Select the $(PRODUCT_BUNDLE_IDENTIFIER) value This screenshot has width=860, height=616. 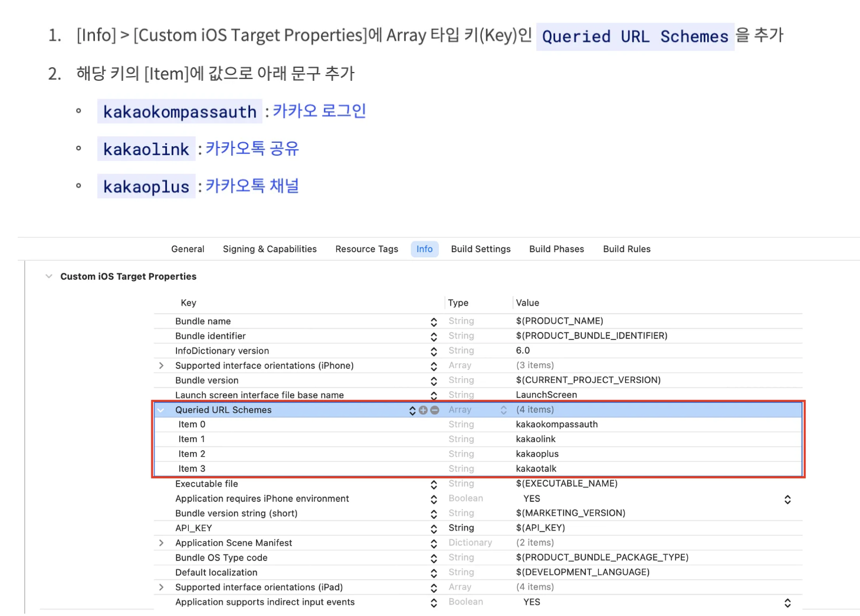(x=592, y=336)
